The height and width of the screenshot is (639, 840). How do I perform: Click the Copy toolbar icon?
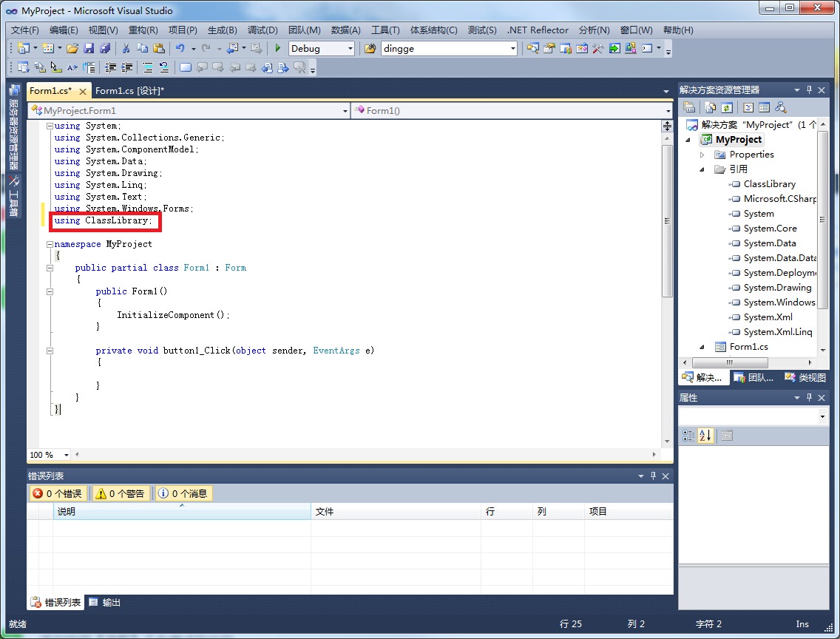click(142, 48)
